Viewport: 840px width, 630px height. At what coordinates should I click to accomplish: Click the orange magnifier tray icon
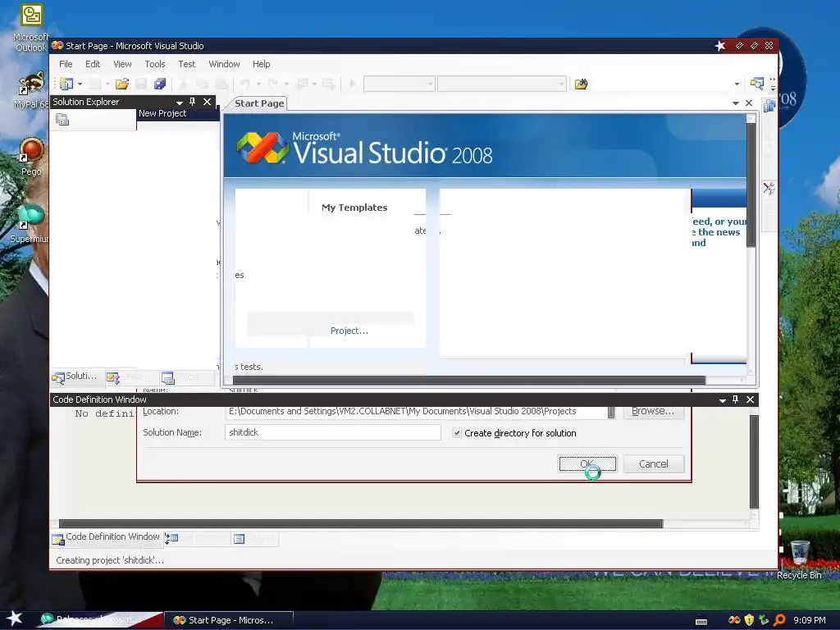pyautogui.click(x=779, y=620)
